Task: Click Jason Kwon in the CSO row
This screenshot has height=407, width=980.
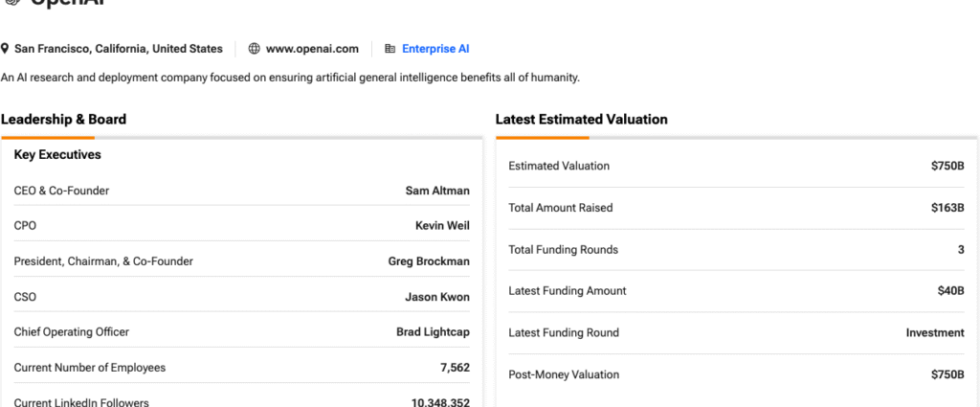Action: point(437,297)
